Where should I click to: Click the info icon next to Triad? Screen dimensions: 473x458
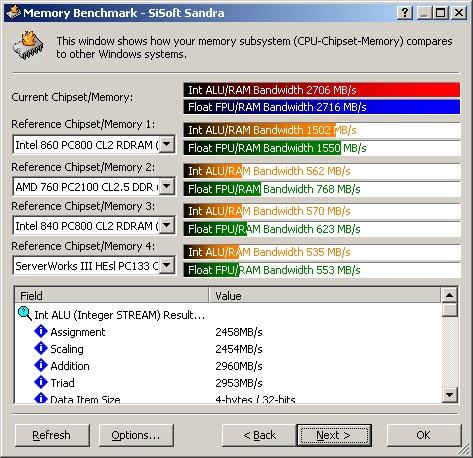tap(41, 382)
